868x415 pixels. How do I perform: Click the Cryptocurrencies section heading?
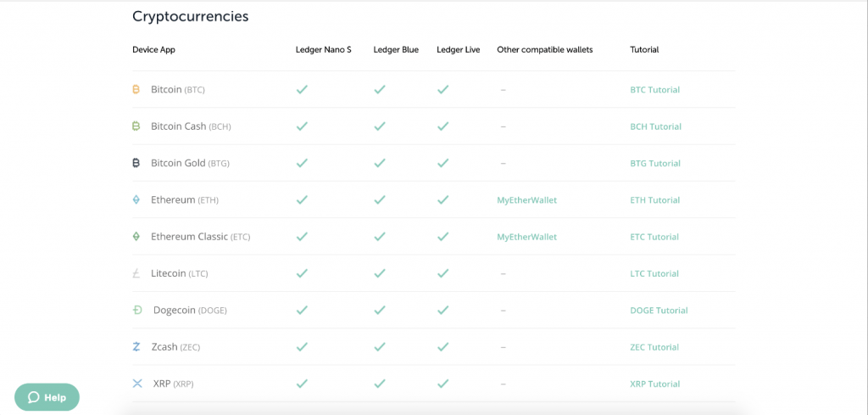click(x=191, y=17)
